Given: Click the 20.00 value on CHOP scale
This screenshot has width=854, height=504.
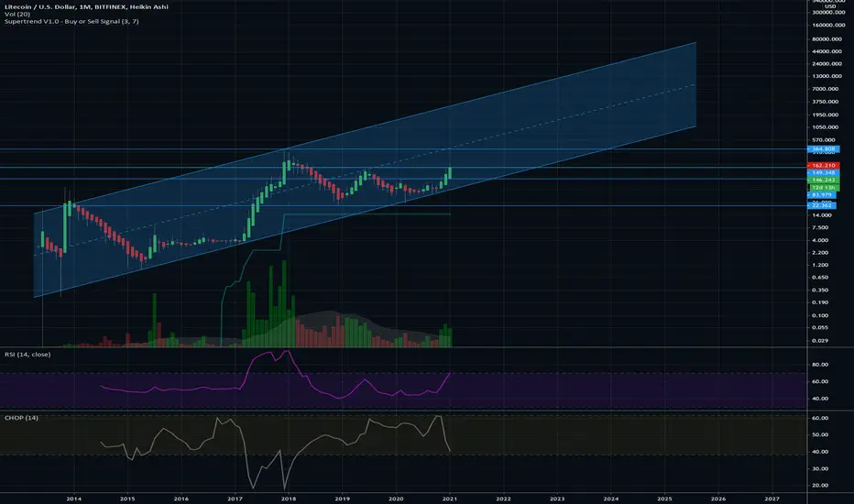Looking at the screenshot, I should tap(820, 486).
